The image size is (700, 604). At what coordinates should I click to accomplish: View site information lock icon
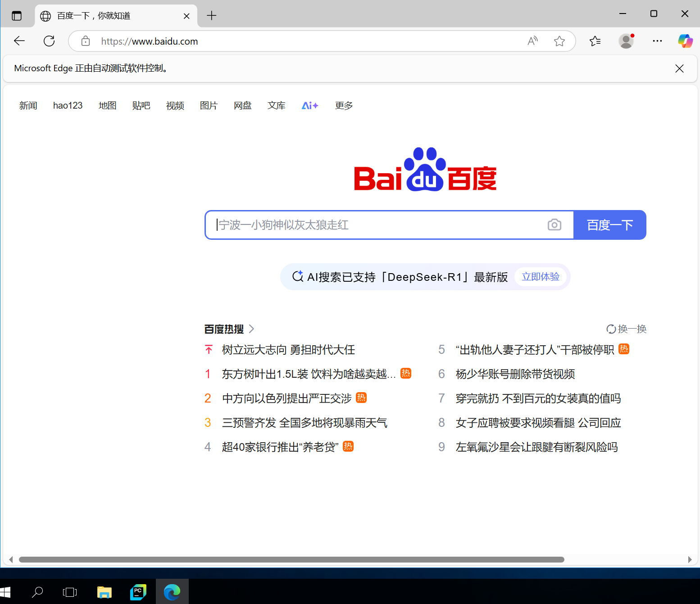pyautogui.click(x=85, y=41)
